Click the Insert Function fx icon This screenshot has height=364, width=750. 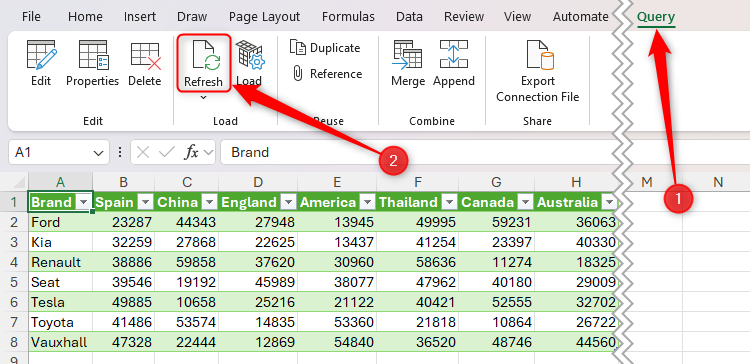[x=191, y=153]
